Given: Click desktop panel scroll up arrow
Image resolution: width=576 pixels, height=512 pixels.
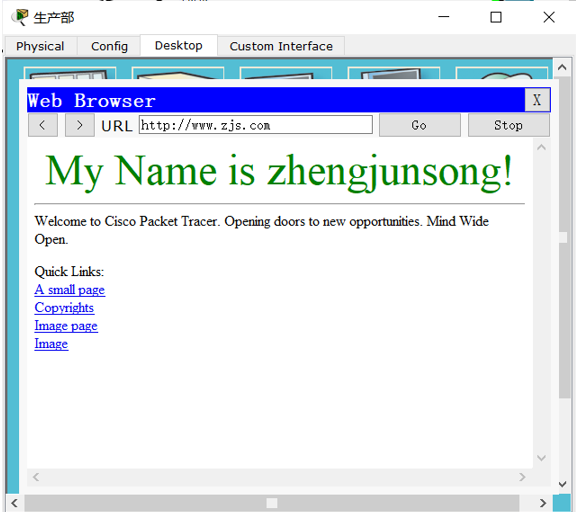Looking at the screenshot, I should [x=562, y=67].
